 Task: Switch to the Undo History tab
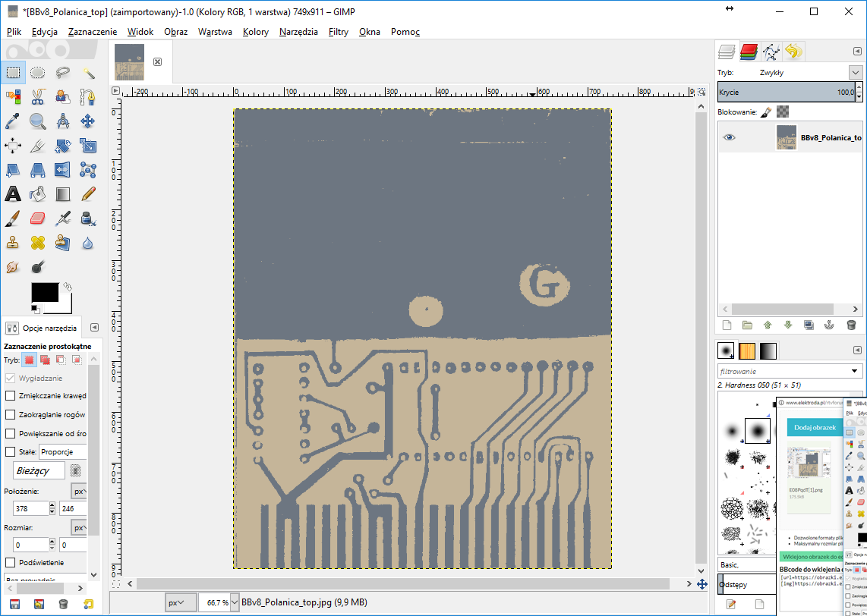click(793, 52)
